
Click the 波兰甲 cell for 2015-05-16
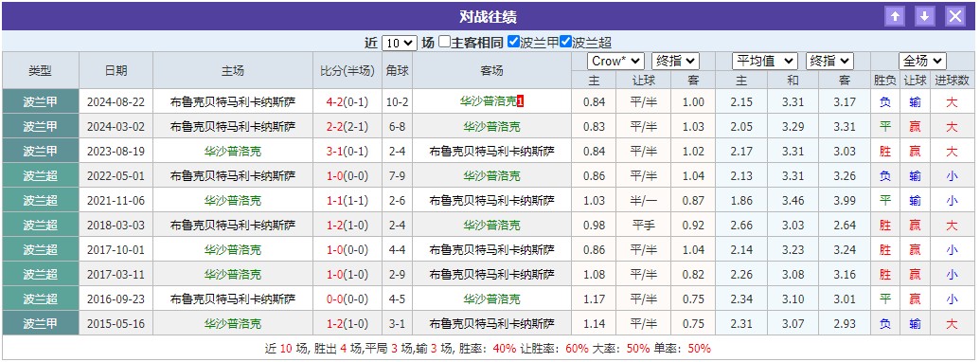(x=40, y=324)
